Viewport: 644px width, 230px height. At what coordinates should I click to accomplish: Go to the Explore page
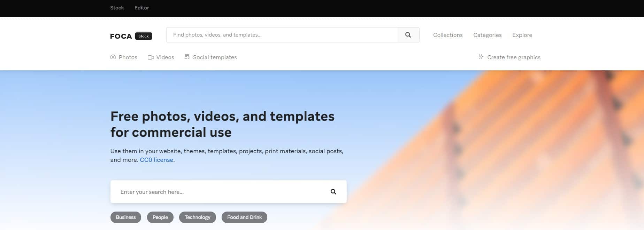point(522,35)
